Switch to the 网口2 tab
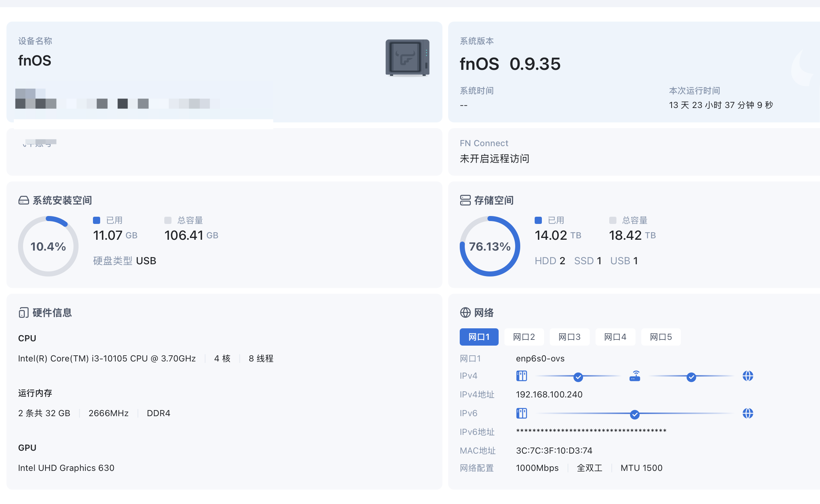Viewport: 820px width, 504px height. point(524,337)
